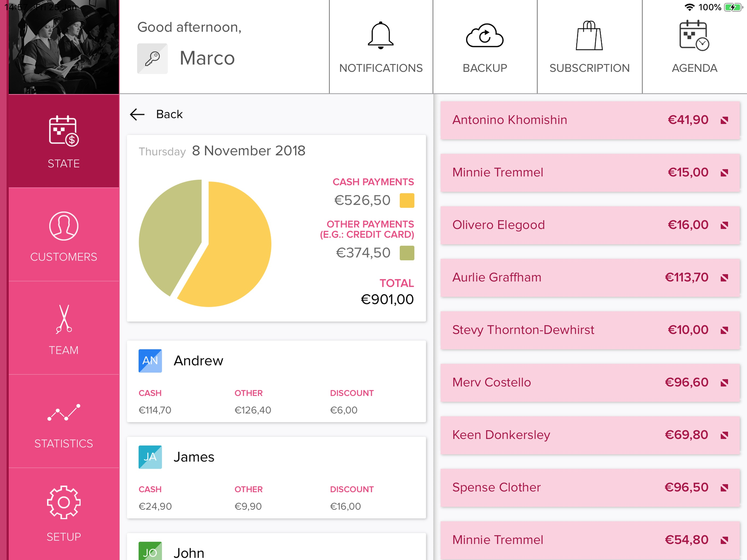Screen dimensions: 747x560
Task: Click the yellow cash payments color swatch
Action: [407, 200]
